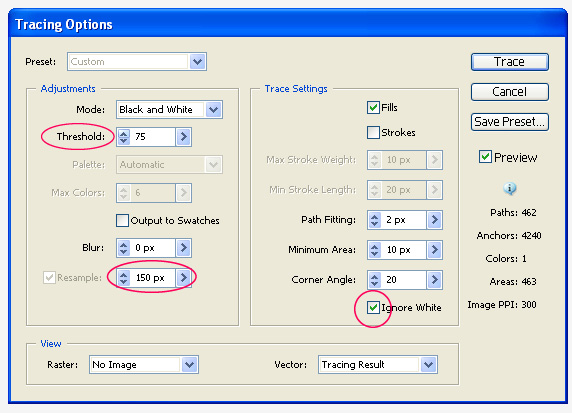572x413 pixels.
Task: Enable Output to Swatches checkbox
Action: 122,220
